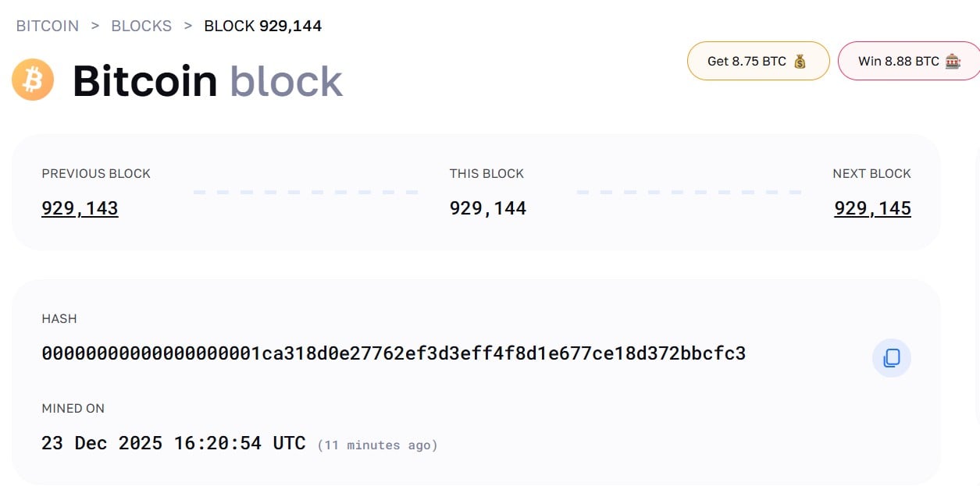Navigate to previous block 929,143
The height and width of the screenshot is (486, 980).
pos(80,208)
